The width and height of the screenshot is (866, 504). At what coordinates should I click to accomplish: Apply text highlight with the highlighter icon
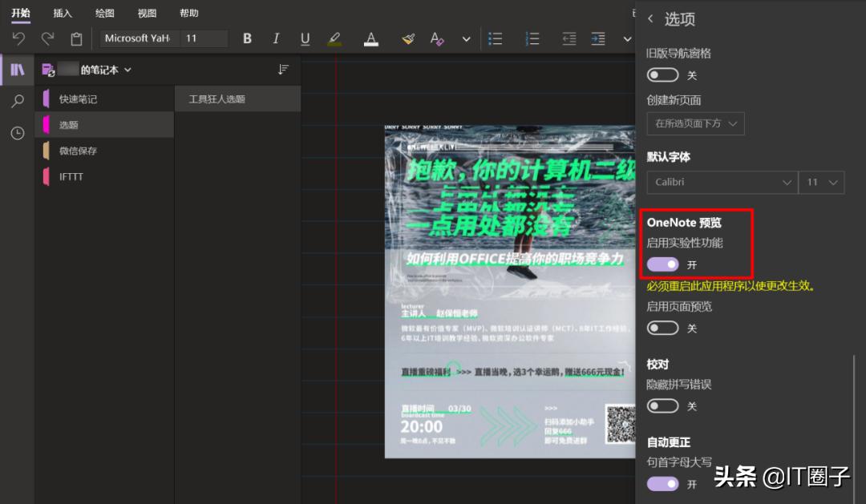pyautogui.click(x=334, y=38)
